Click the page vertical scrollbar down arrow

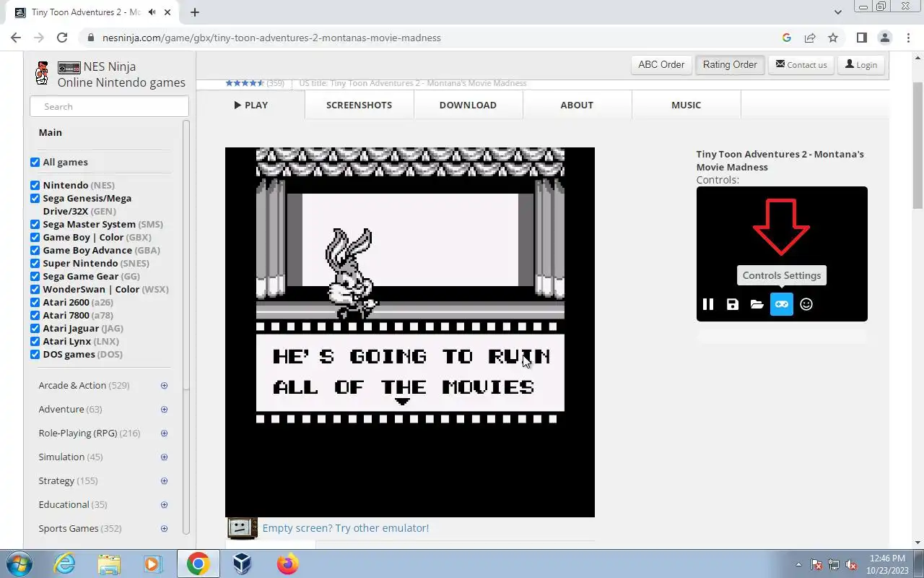(918, 543)
